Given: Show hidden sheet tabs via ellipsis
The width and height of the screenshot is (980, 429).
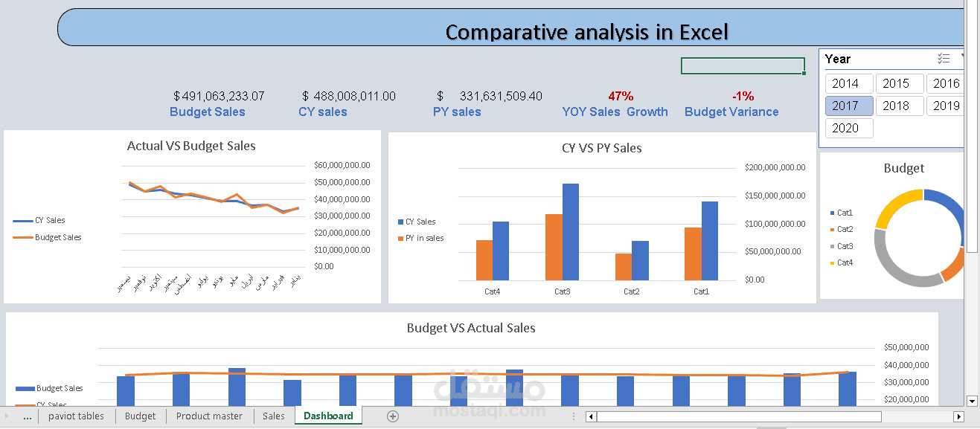Looking at the screenshot, I should click(28, 416).
